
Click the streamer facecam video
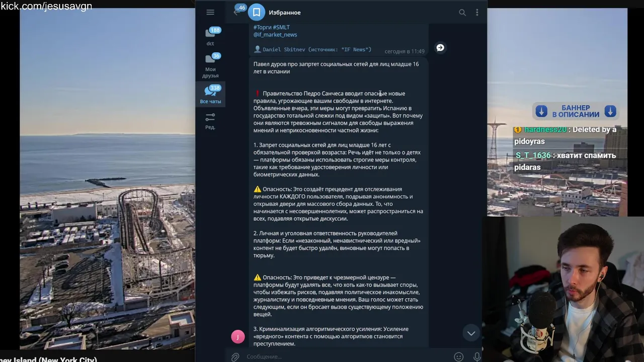point(563,289)
